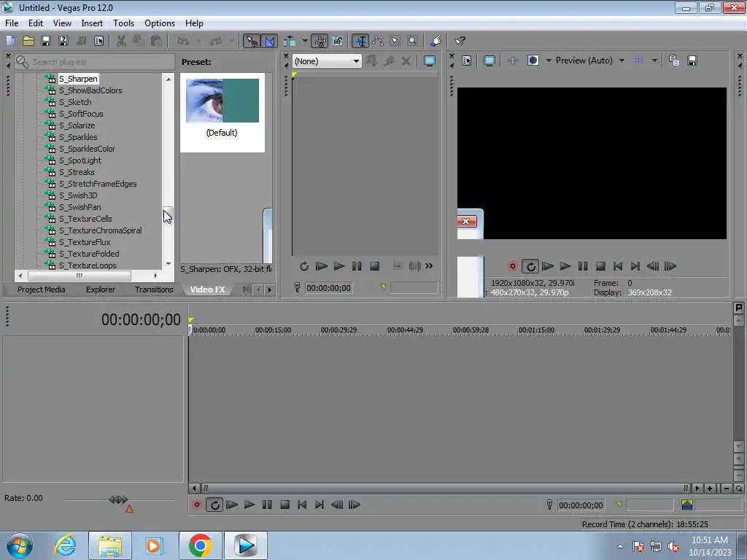
Task: Create a new project with the New icon
Action: click(10, 41)
